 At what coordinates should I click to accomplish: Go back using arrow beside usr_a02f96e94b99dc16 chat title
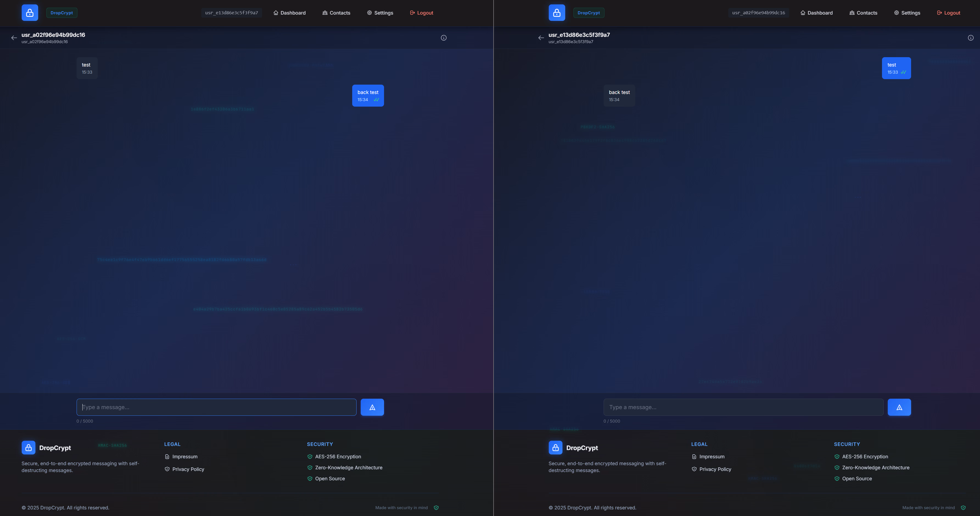click(14, 38)
